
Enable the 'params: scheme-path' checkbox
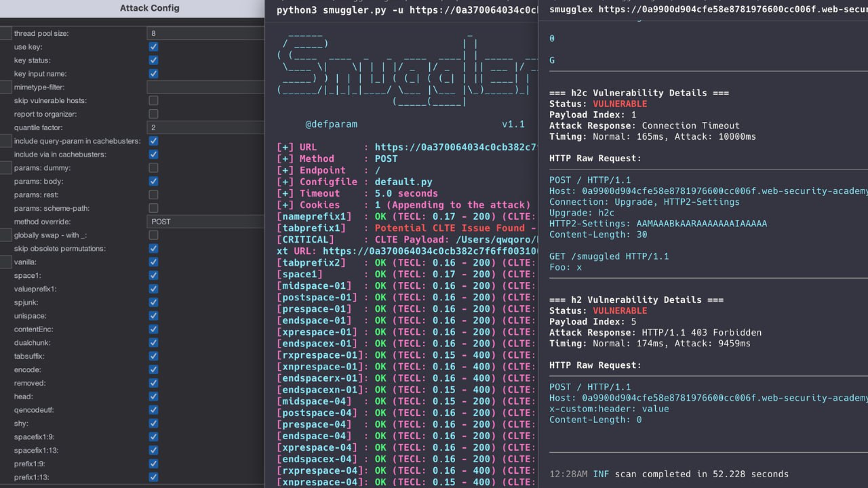pos(153,208)
